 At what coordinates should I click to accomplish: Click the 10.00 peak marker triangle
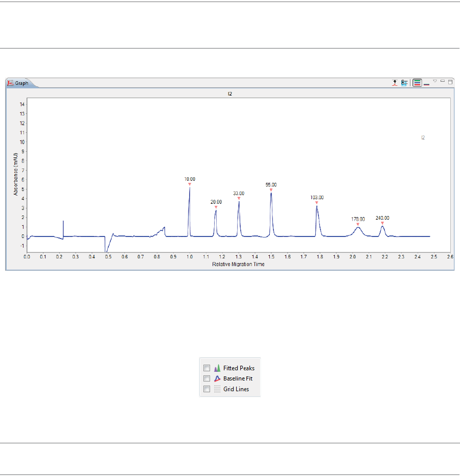(190, 184)
